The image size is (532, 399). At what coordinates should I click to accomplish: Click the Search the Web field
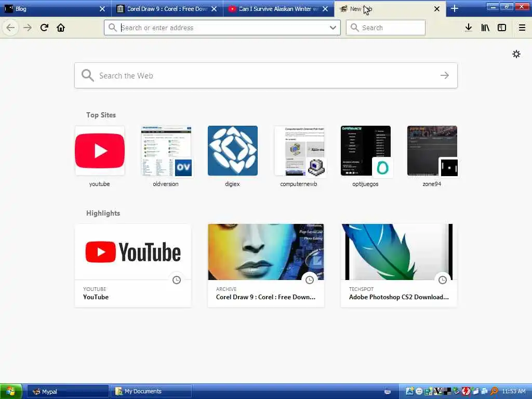266,75
